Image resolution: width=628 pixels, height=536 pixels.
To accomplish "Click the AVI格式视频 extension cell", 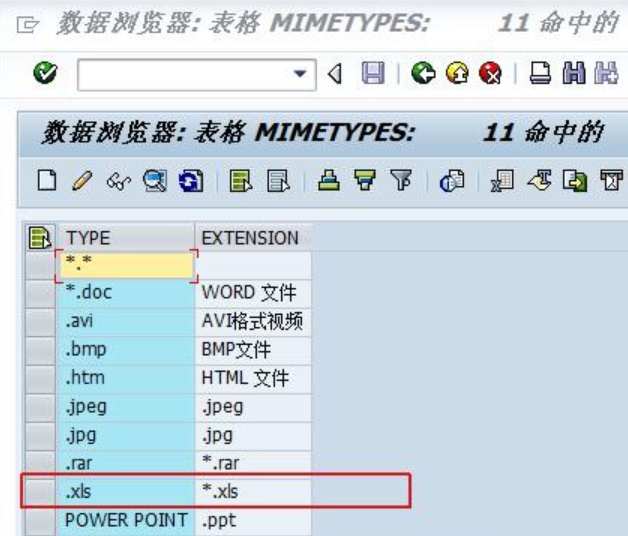I will click(253, 322).
